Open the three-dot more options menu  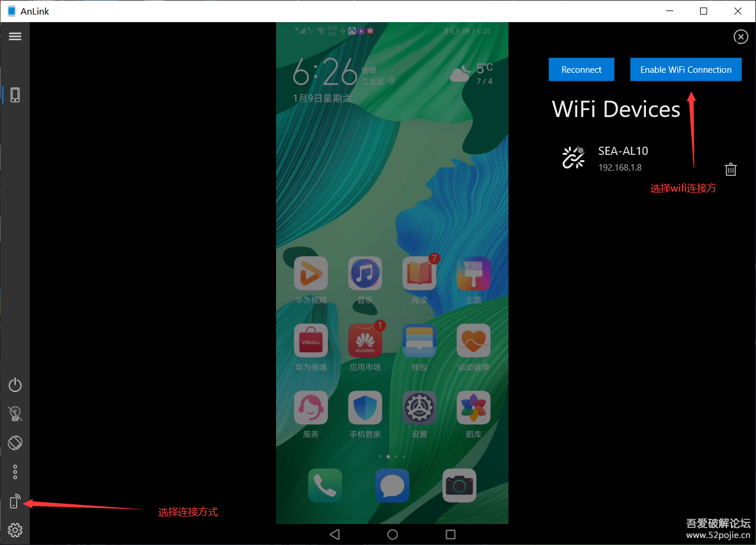[x=15, y=472]
